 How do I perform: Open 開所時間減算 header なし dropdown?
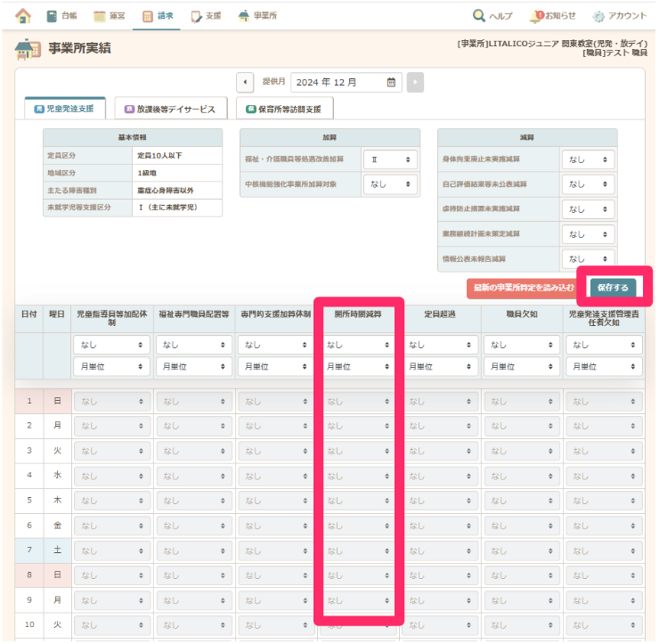pos(357,344)
